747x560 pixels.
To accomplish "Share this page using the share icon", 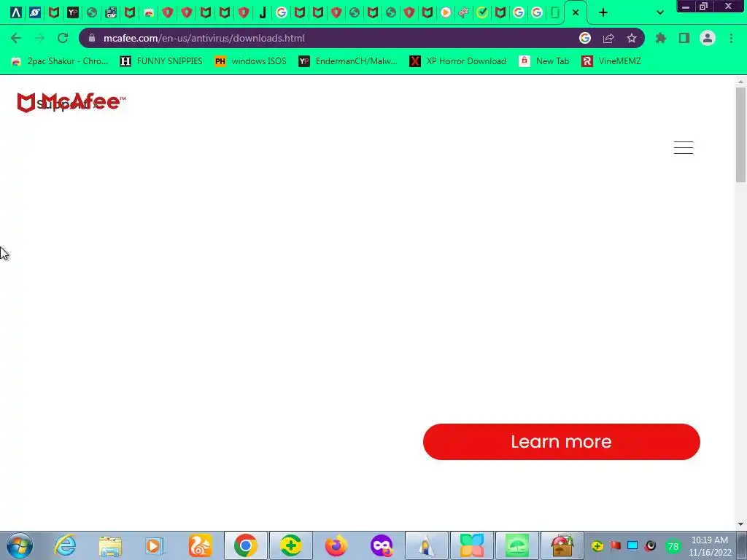I will click(x=608, y=38).
